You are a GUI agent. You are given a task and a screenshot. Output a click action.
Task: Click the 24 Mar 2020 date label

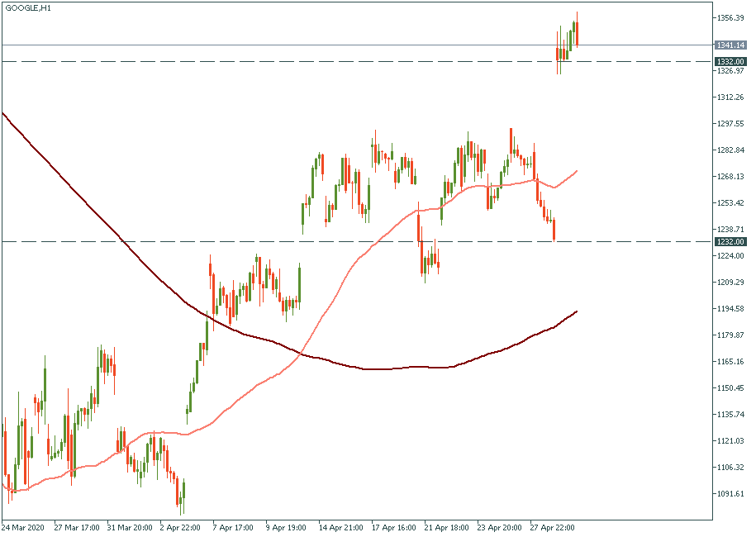tap(24, 526)
